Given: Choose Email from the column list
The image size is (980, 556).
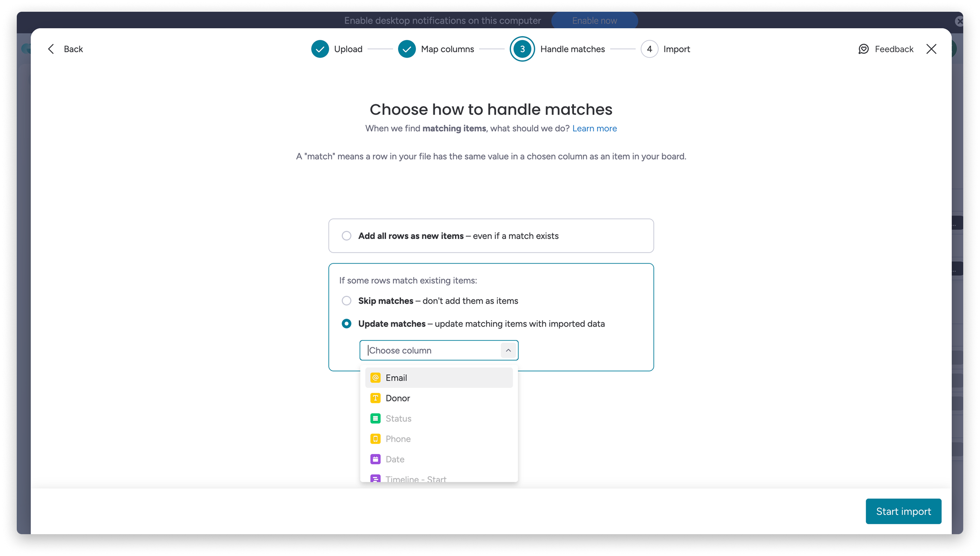Looking at the screenshot, I should pos(439,378).
